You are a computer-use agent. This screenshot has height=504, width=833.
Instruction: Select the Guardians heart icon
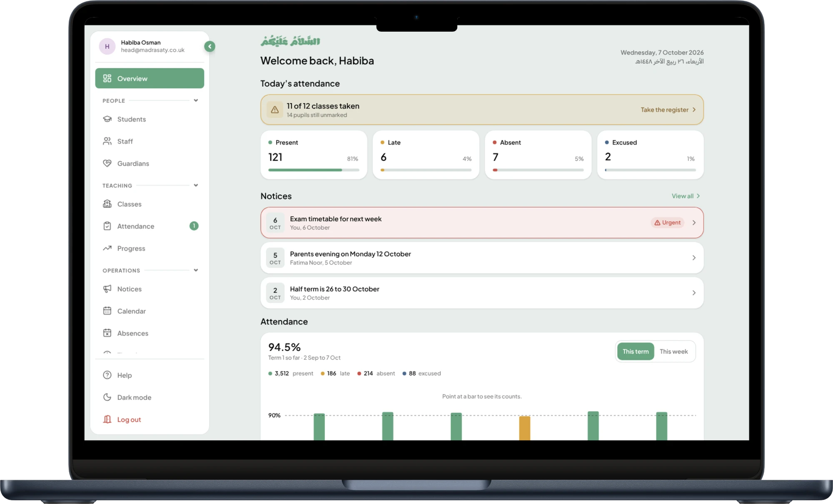coord(107,163)
